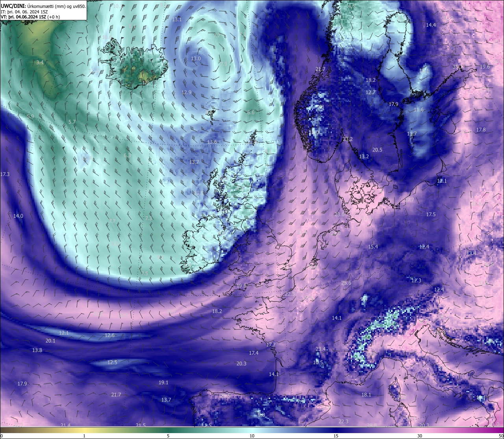Image resolution: width=504 pixels, height=439 pixels.
Task: Click the 21.5 value near the bottom edge
Action: (141, 425)
